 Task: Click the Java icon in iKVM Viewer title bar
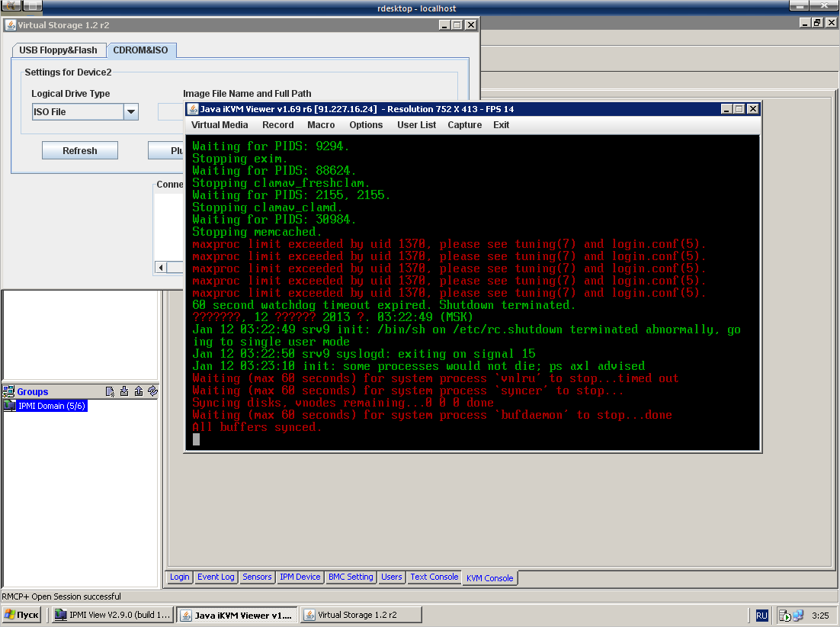(x=193, y=109)
